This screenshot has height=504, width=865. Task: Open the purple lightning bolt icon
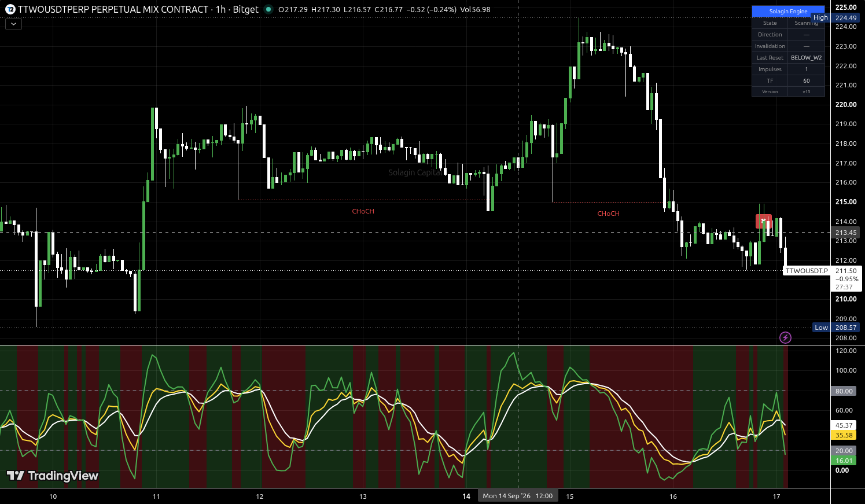[x=785, y=337]
